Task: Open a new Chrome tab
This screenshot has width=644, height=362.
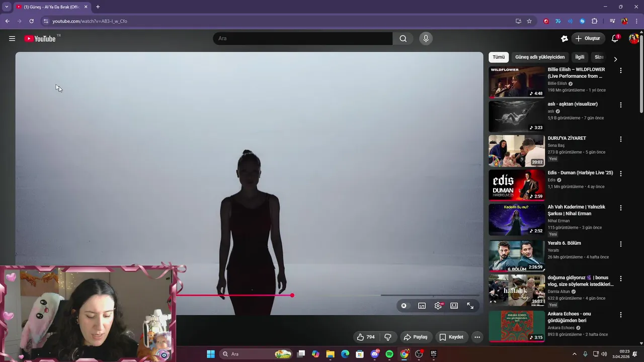Action: [x=98, y=7]
